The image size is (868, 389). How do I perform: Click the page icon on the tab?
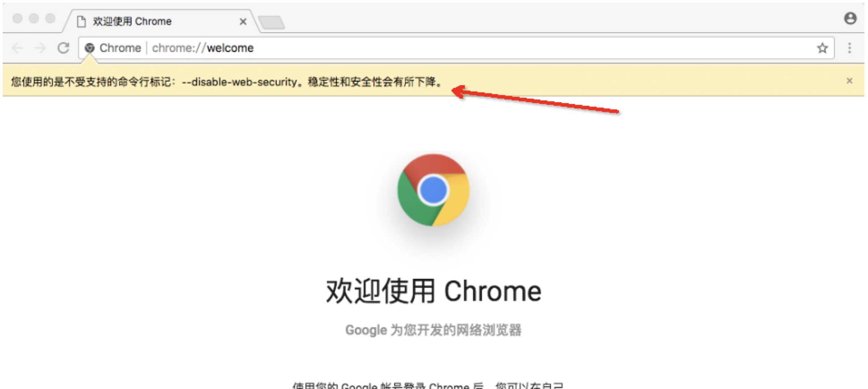click(82, 22)
